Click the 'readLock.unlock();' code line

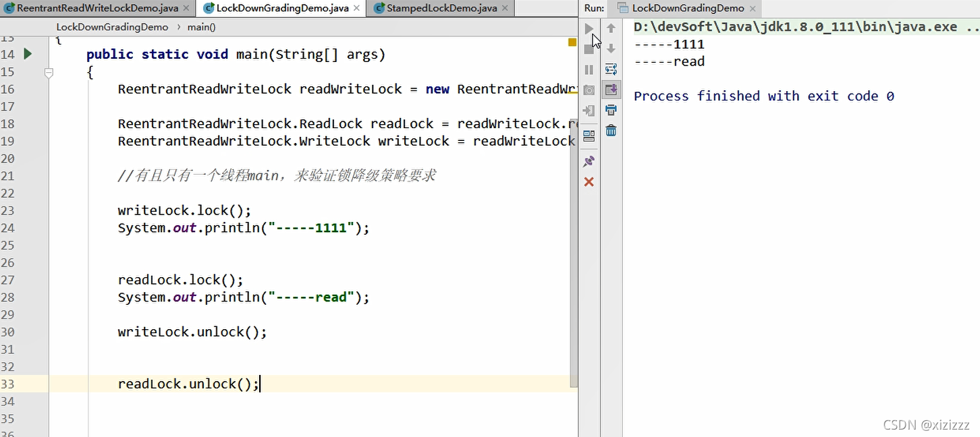pos(188,384)
